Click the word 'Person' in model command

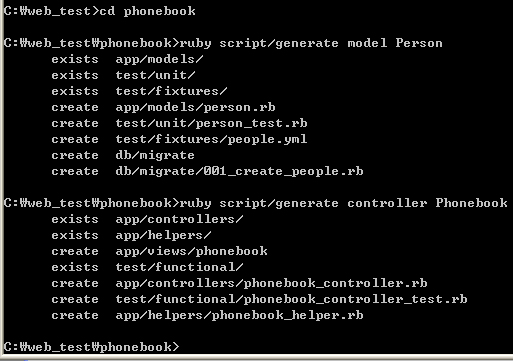[419, 43]
